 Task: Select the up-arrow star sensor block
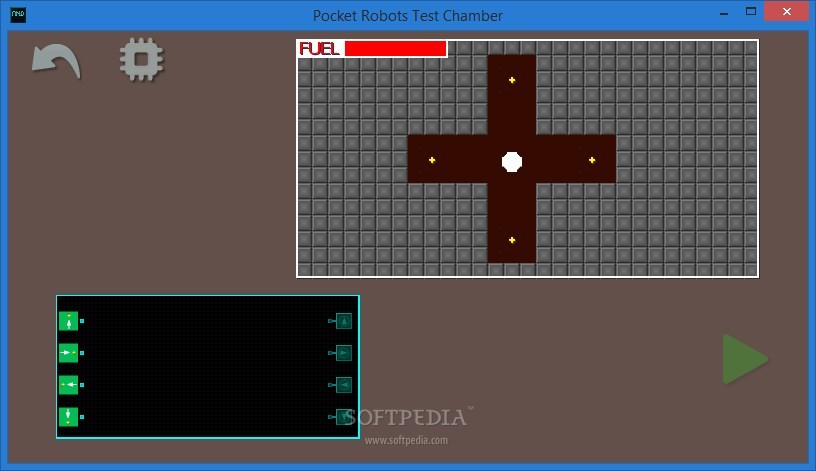(x=68, y=321)
